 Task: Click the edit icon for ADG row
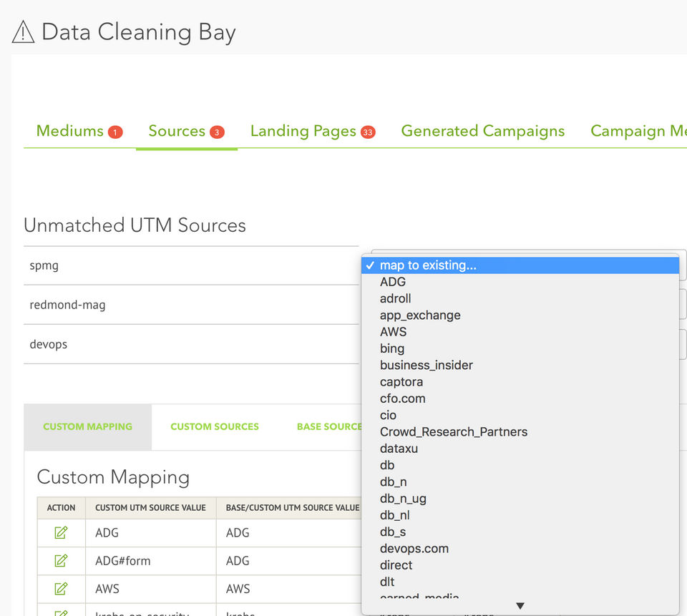coord(61,532)
